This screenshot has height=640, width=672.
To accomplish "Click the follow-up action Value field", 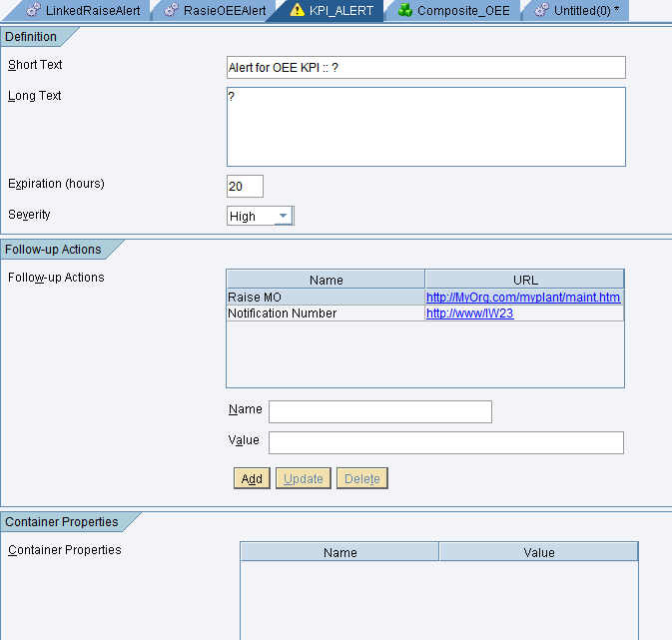I will pyautogui.click(x=445, y=442).
